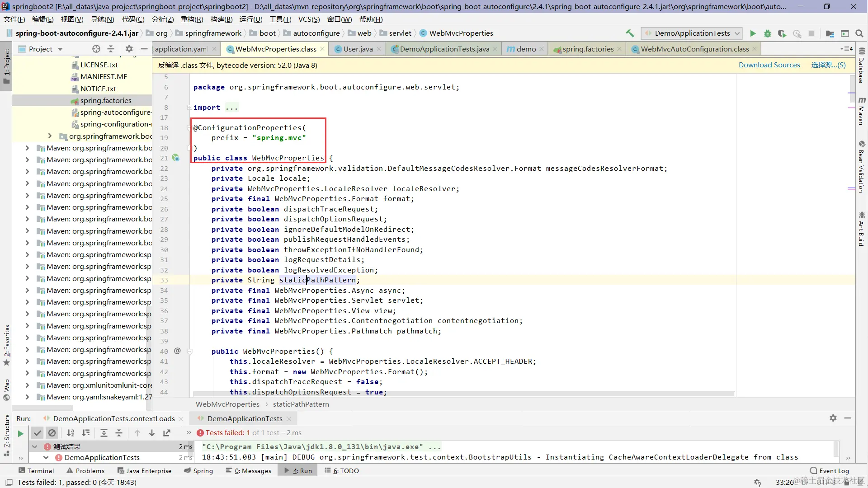The width and height of the screenshot is (868, 488).
Task: Sort test results alphabetically
Action: point(71,433)
